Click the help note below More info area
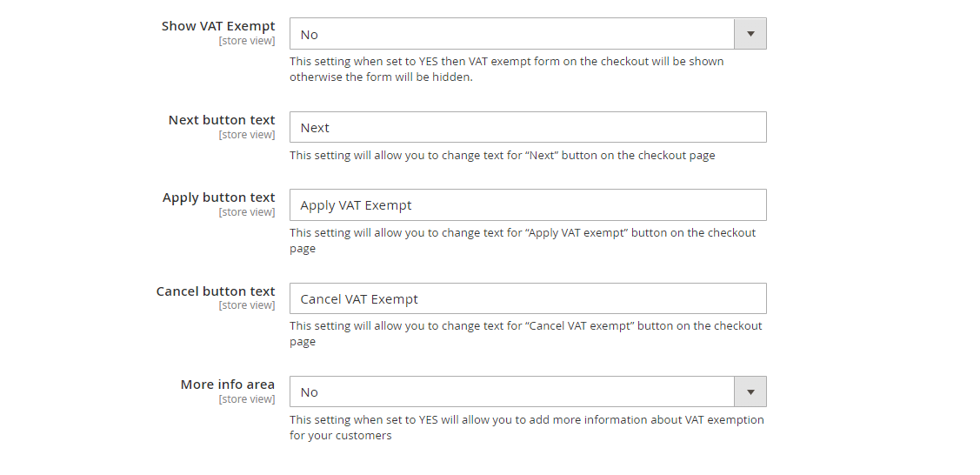Screen dimensions: 980x475 pyautogui.click(x=526, y=427)
